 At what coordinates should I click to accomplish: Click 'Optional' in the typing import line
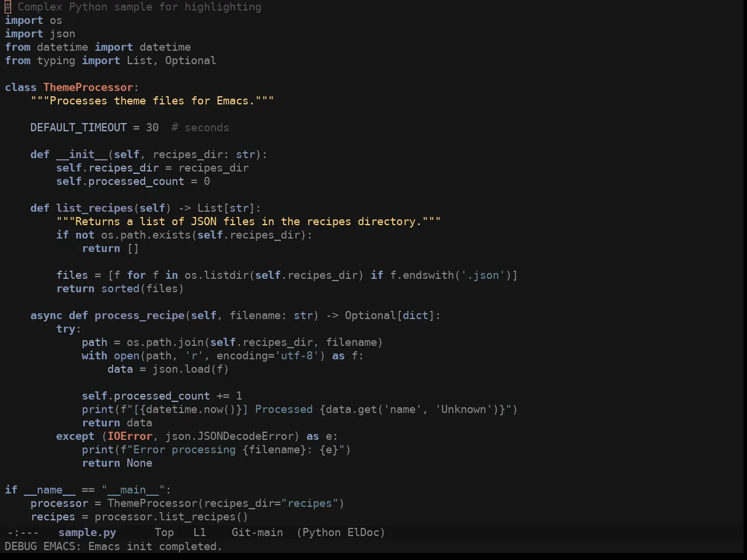coord(190,61)
